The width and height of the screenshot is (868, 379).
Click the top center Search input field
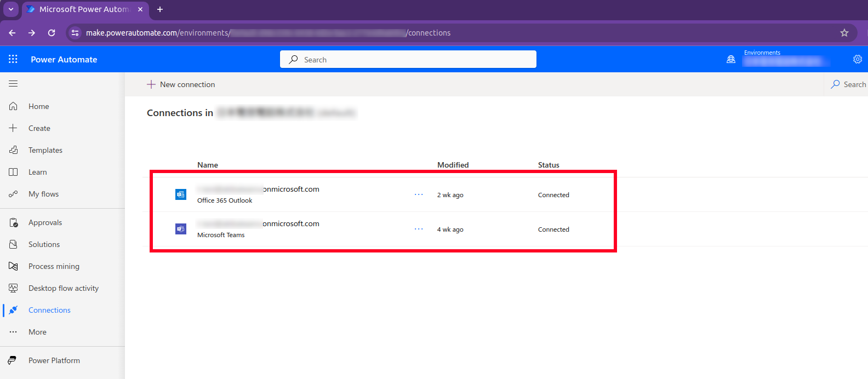click(408, 59)
